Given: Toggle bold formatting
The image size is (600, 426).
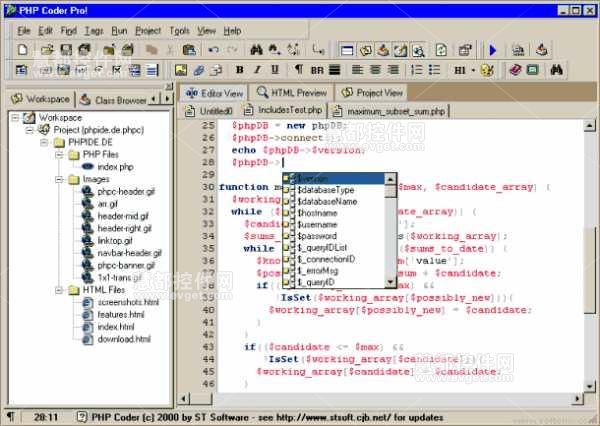Looking at the screenshot, I should pos(240,70).
